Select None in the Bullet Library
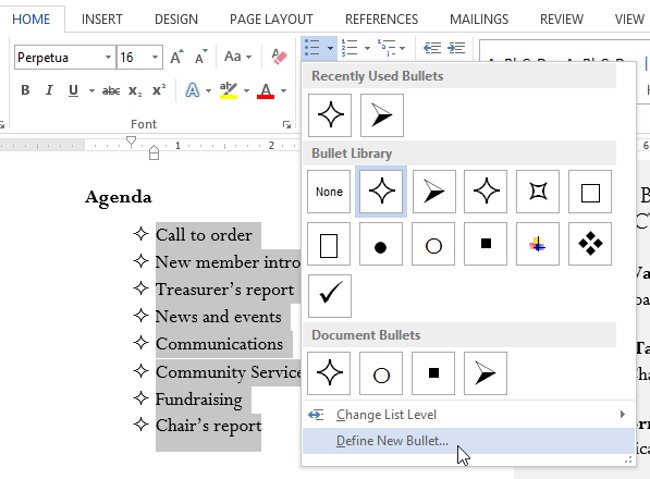The height and width of the screenshot is (479, 650). [329, 192]
